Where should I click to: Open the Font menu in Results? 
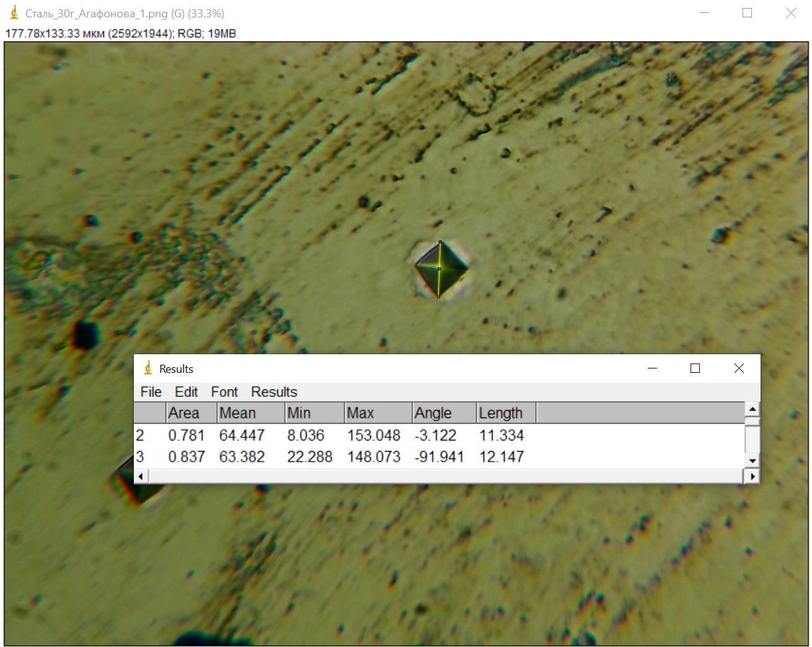(x=224, y=392)
